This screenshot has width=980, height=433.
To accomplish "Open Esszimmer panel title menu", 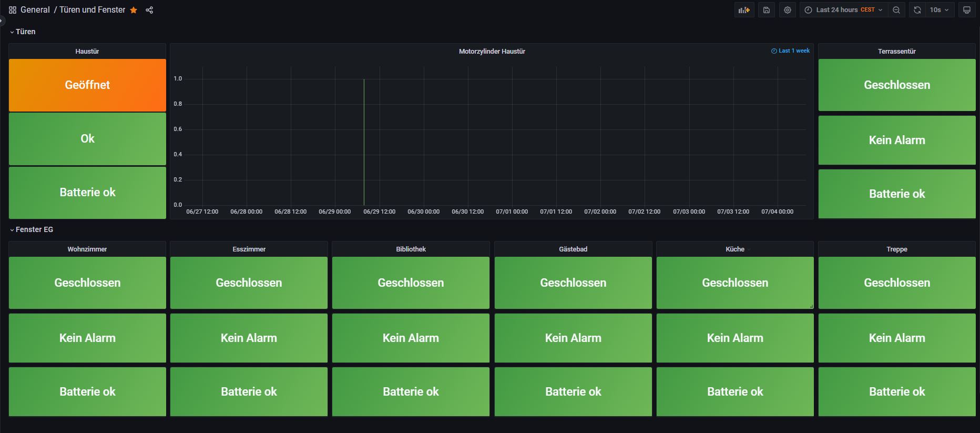I will [249, 249].
